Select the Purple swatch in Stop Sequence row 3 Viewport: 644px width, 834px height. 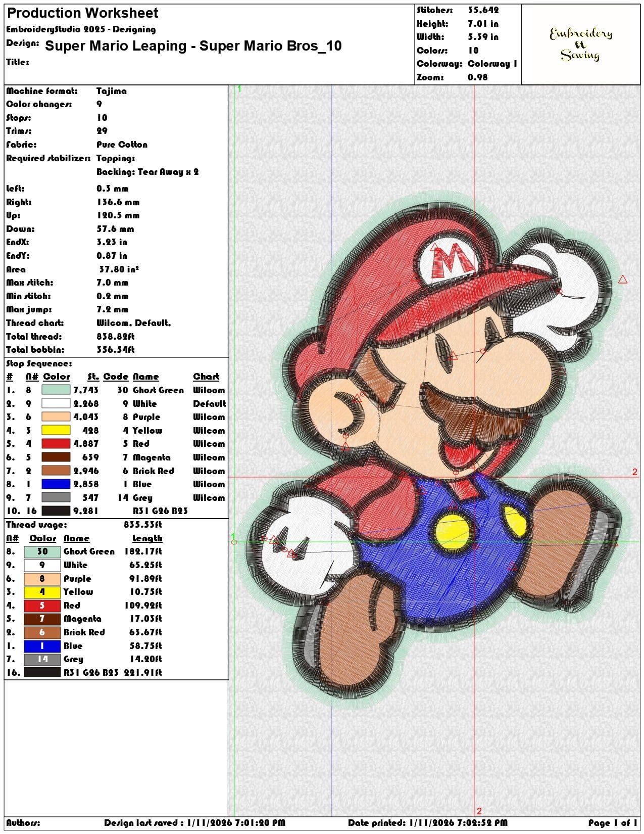coord(56,417)
